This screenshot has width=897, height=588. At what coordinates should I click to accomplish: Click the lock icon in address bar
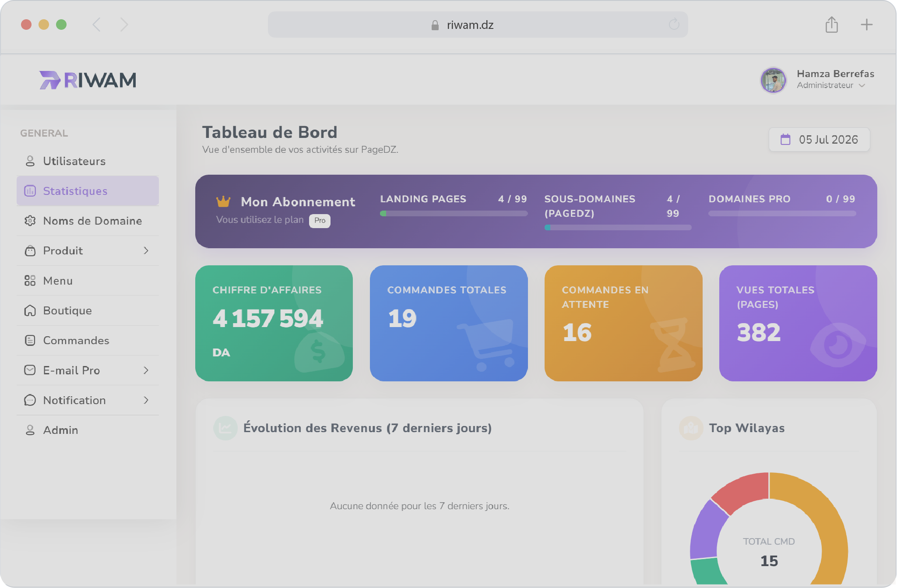point(435,25)
